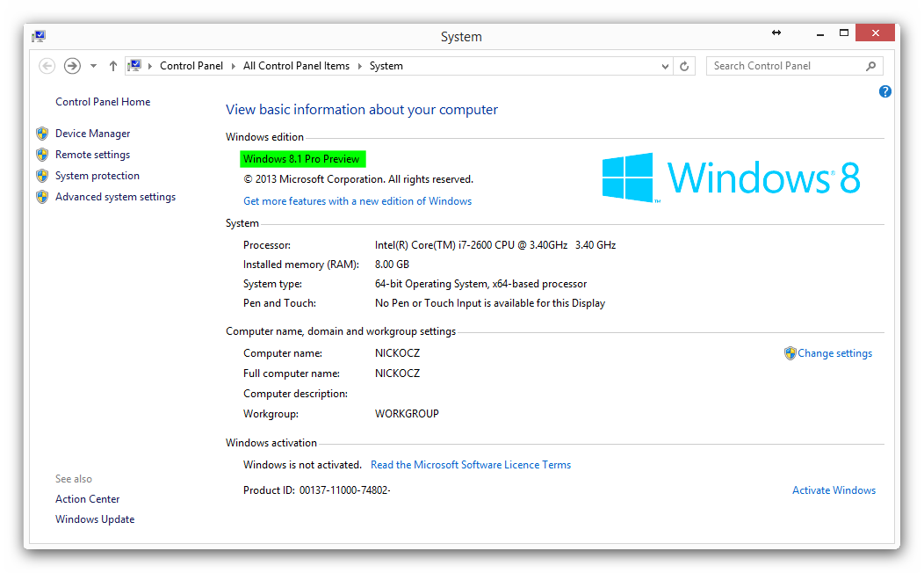The image size is (924, 573).
Task: Open Action Center under See also
Action: coord(87,499)
